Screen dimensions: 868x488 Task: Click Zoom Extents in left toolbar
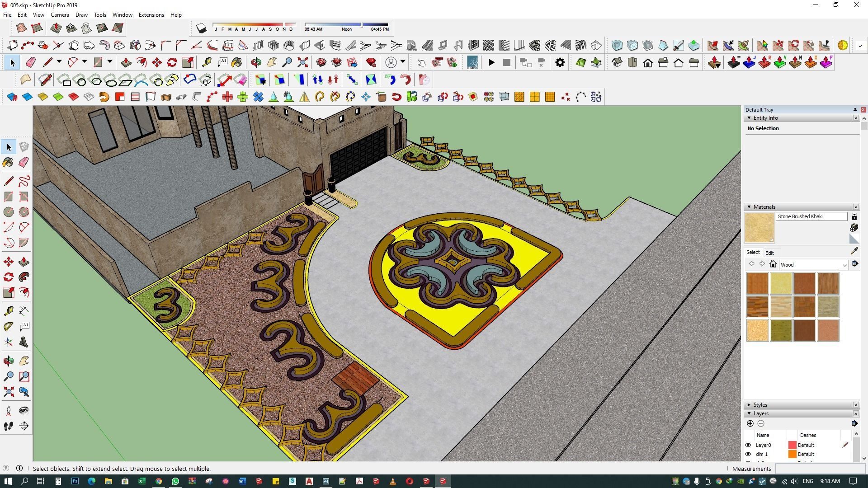tap(9, 391)
